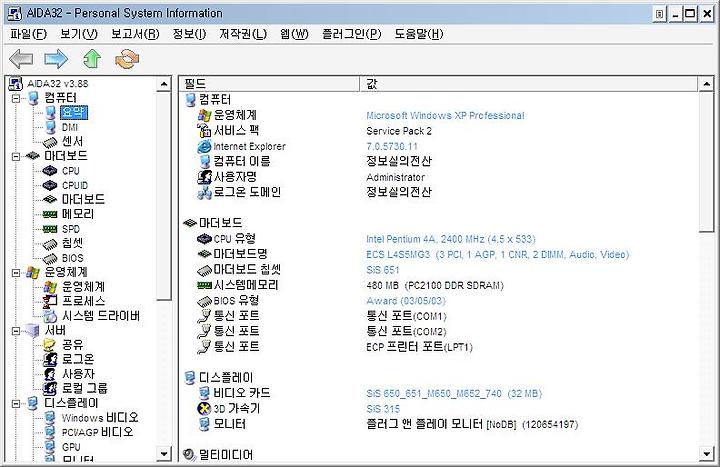Click the Internet Explorer row icon
Screen dimensions: 720x467
tap(204, 146)
